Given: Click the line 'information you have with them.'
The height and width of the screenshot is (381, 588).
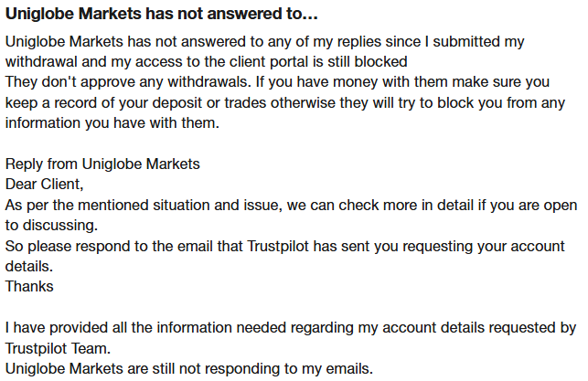Looking at the screenshot, I should coord(112,122).
